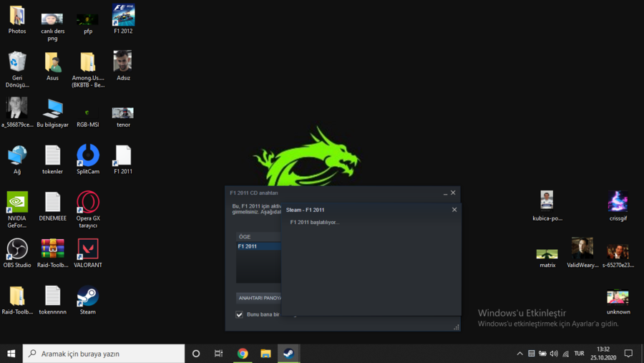Click the battery tray icon
Image resolution: width=644 pixels, height=363 pixels.
[x=542, y=354]
